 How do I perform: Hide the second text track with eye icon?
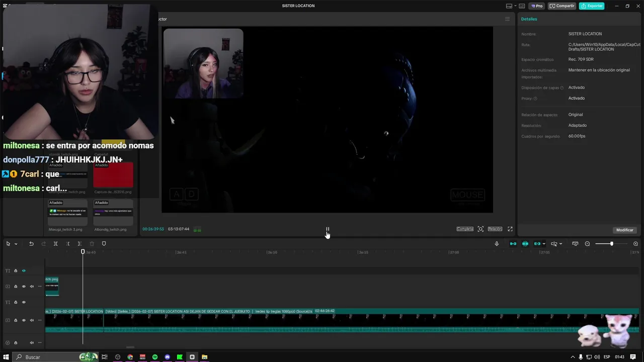click(x=24, y=302)
